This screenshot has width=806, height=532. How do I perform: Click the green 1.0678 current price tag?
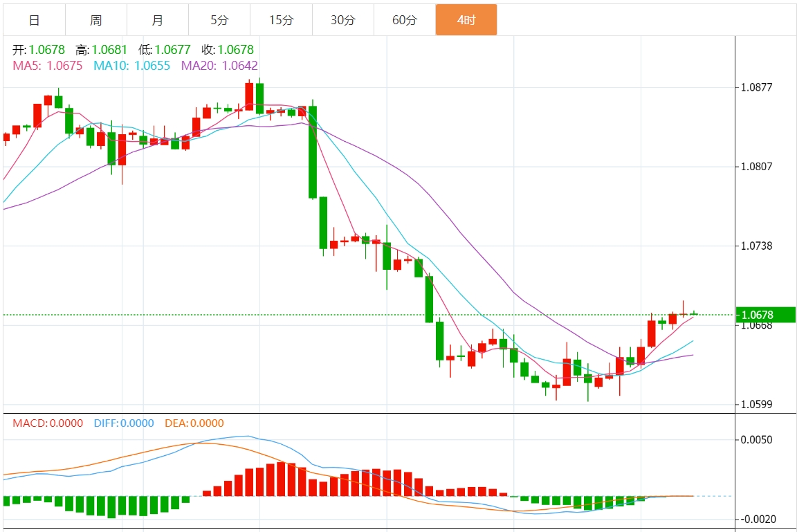(x=757, y=315)
